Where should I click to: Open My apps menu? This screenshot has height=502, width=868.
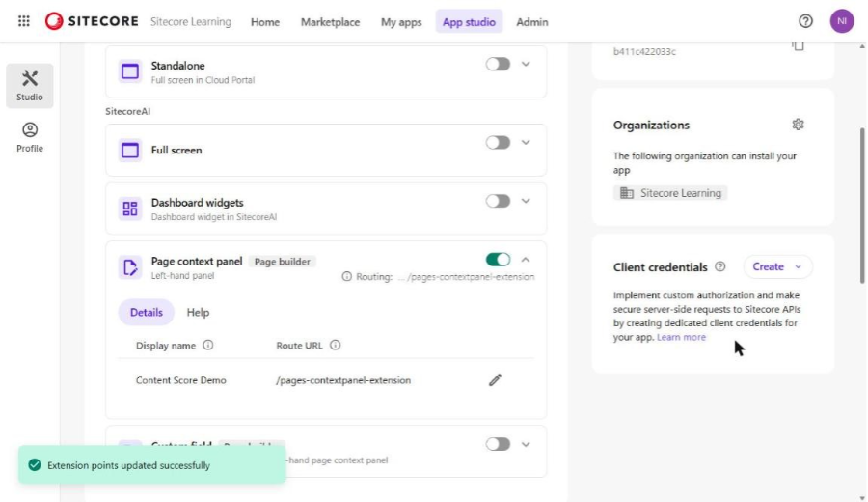point(401,22)
